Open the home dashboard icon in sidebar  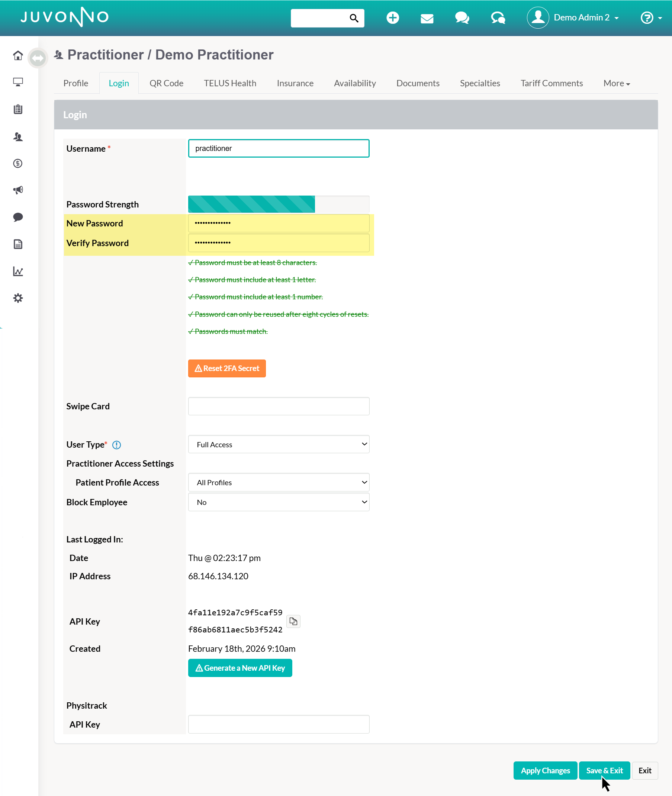coord(18,56)
